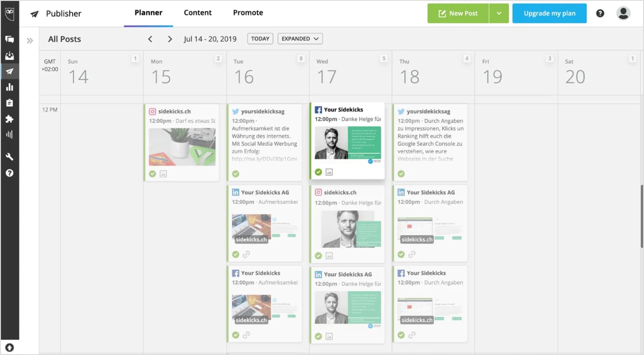This screenshot has height=355, width=644.
Task: Open sidebar Help question mark icon
Action: (9, 173)
